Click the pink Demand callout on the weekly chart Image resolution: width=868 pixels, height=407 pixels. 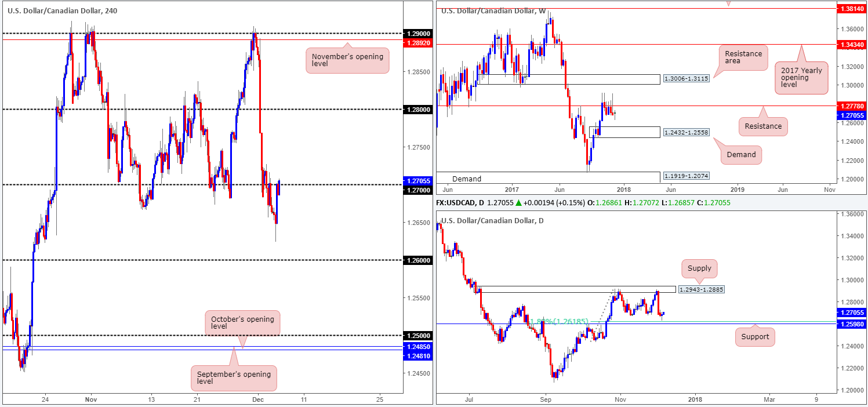point(741,155)
